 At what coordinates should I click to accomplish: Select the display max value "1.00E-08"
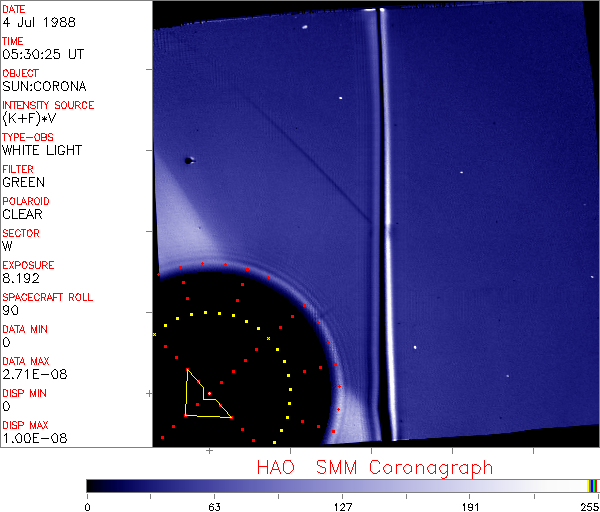pos(28,438)
